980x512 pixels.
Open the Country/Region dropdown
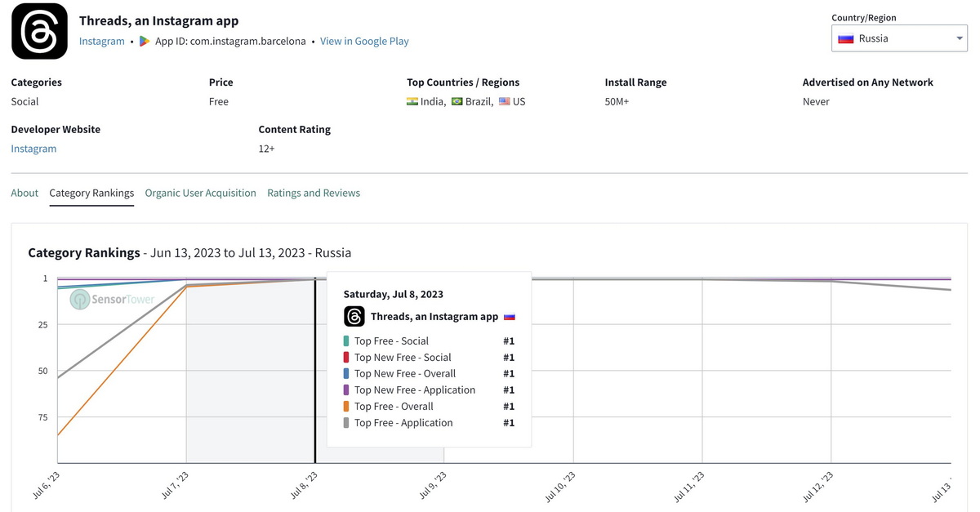click(x=898, y=38)
